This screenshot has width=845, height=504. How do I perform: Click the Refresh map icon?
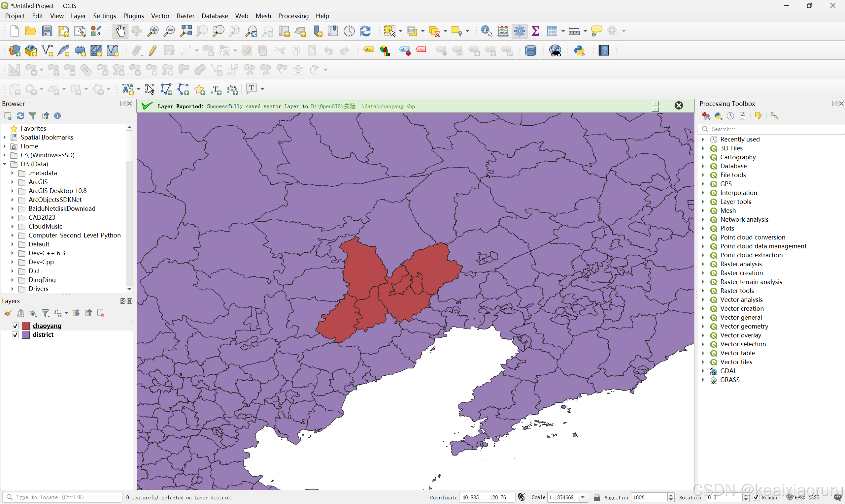coord(365,31)
